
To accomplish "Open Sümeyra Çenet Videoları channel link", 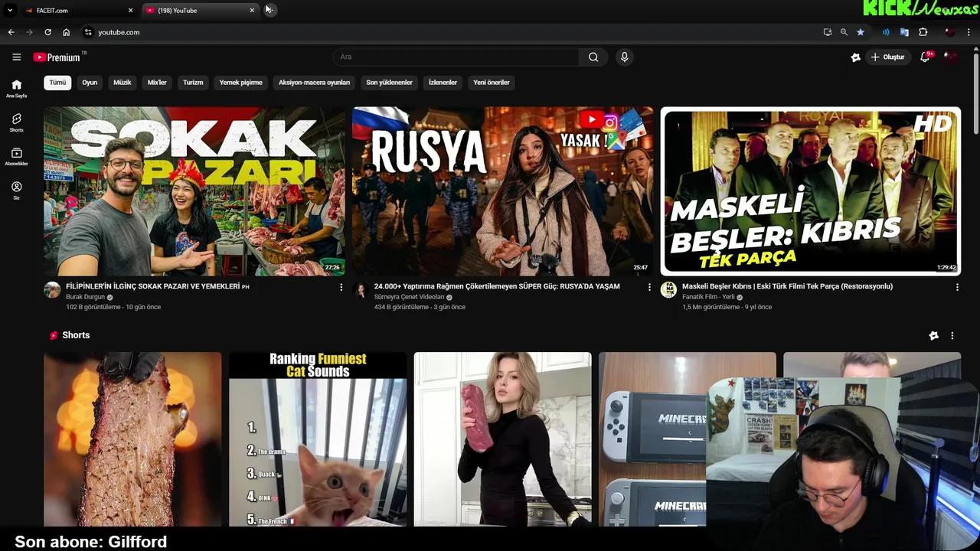I will (409, 297).
